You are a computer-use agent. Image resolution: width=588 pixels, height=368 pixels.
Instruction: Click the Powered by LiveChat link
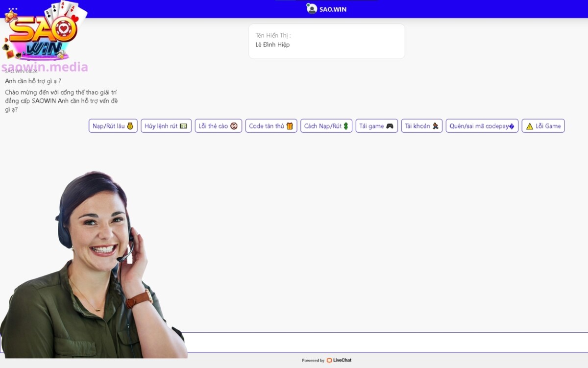(x=326, y=360)
